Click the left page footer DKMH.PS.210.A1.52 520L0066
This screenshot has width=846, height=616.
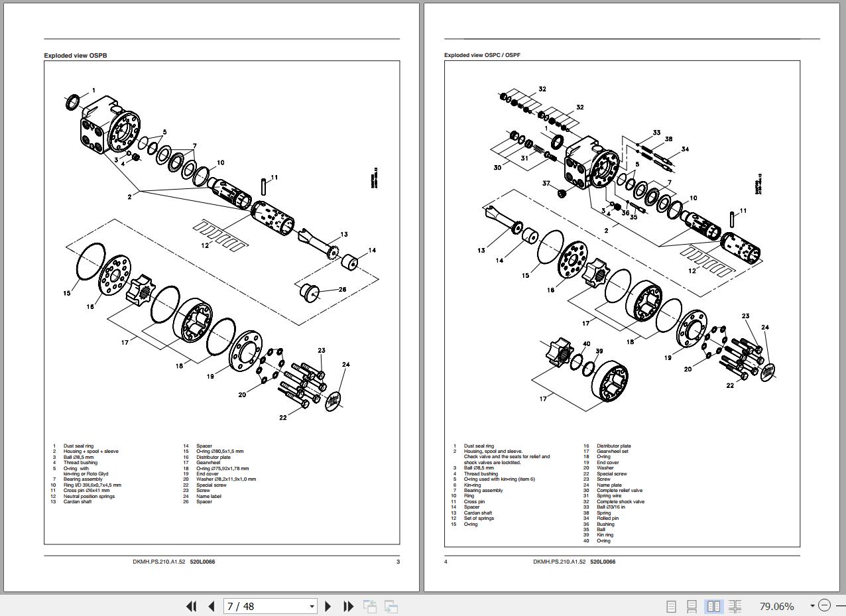click(x=174, y=562)
